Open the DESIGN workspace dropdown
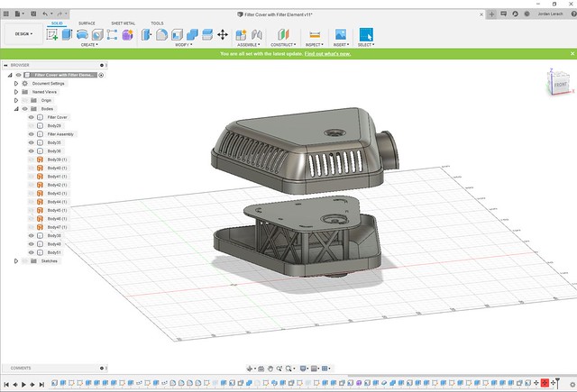This screenshot has height=392, width=577. pos(23,34)
